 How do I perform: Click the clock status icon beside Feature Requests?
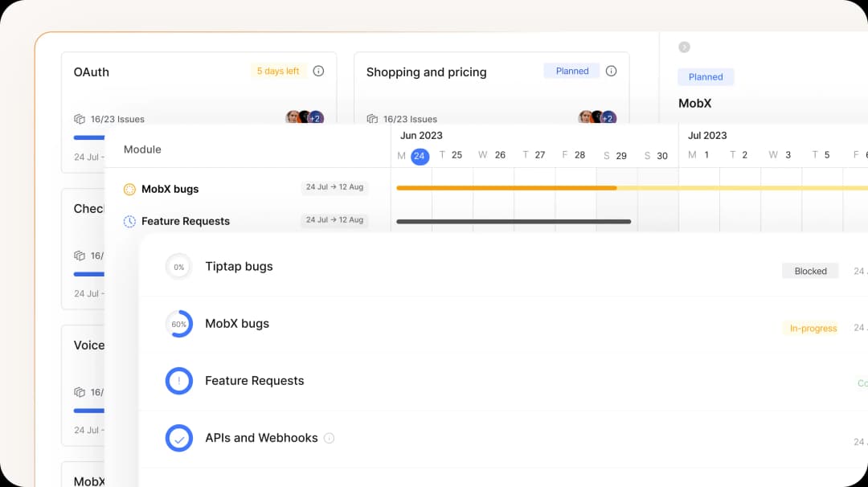click(129, 221)
